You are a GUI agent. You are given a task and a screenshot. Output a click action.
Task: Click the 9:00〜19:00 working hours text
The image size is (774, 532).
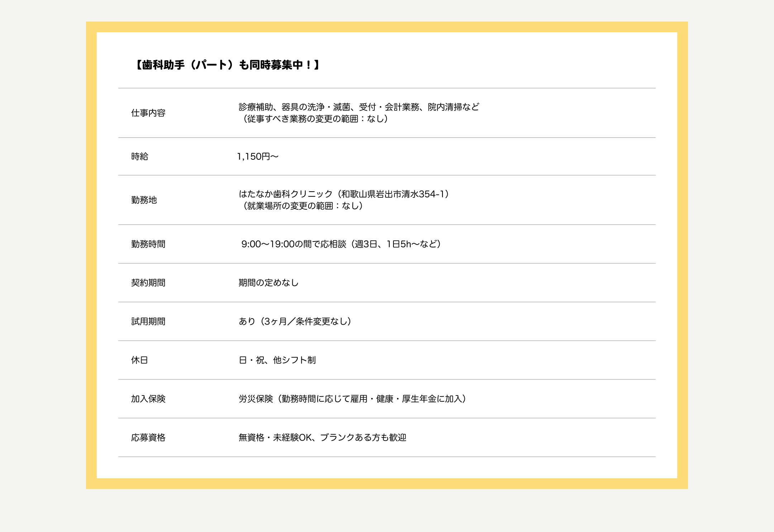pyautogui.click(x=341, y=244)
